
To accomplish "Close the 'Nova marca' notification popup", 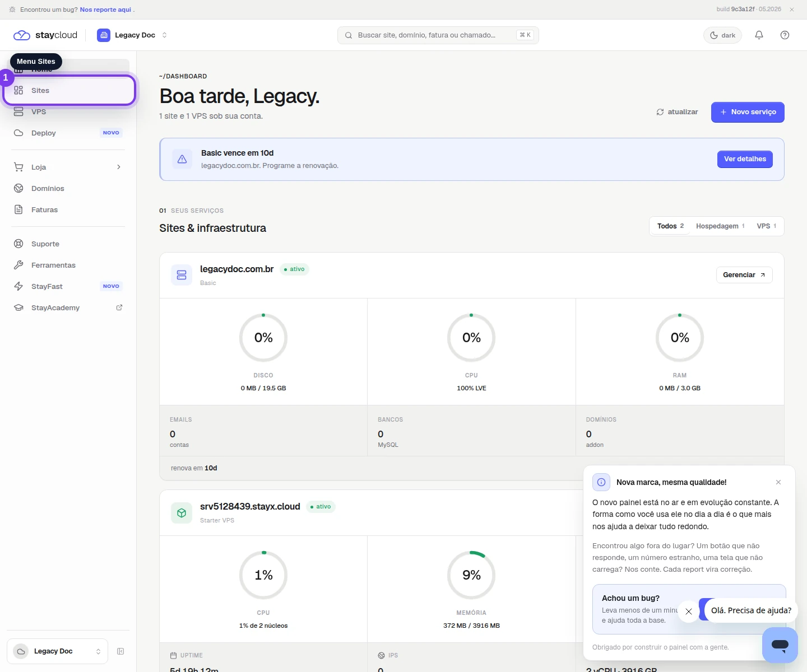I will click(778, 482).
